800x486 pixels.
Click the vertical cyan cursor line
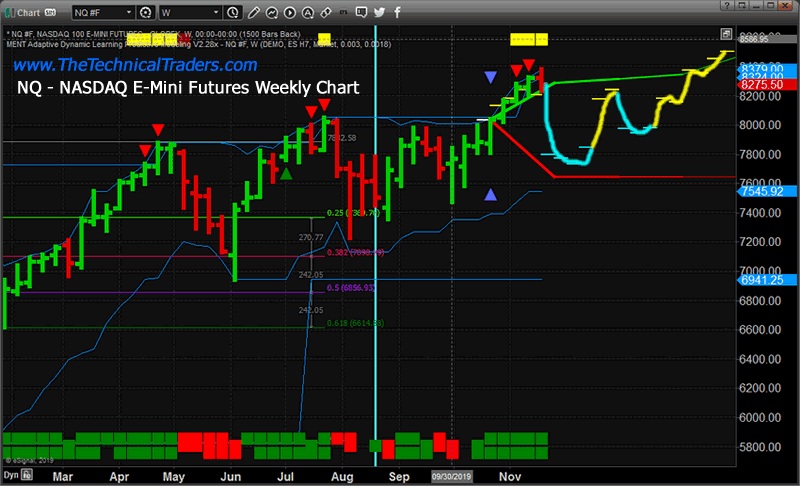click(376, 245)
